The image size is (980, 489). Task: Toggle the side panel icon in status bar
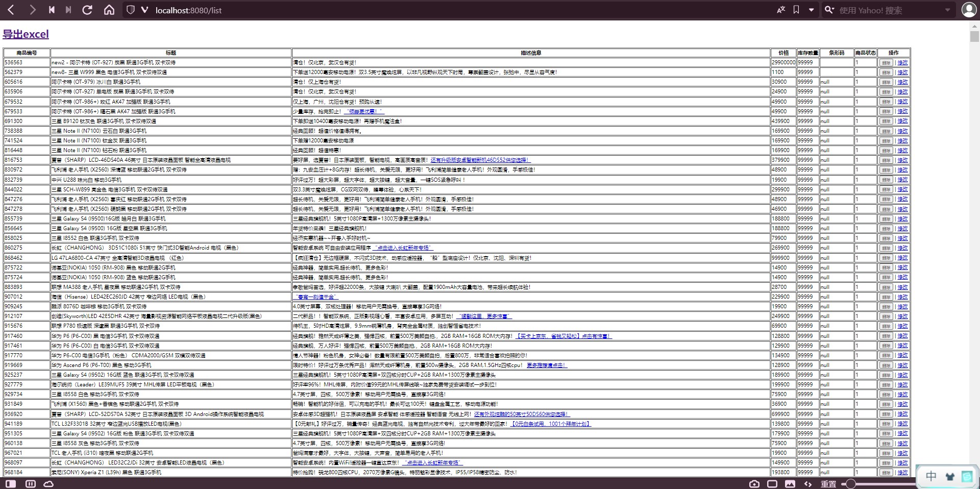11,483
